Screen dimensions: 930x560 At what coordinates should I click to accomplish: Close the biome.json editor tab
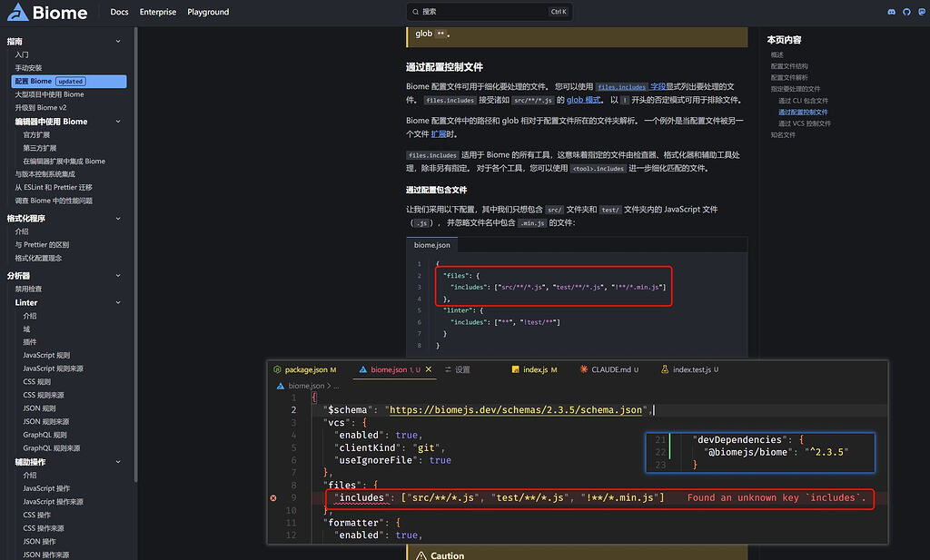[429, 369]
